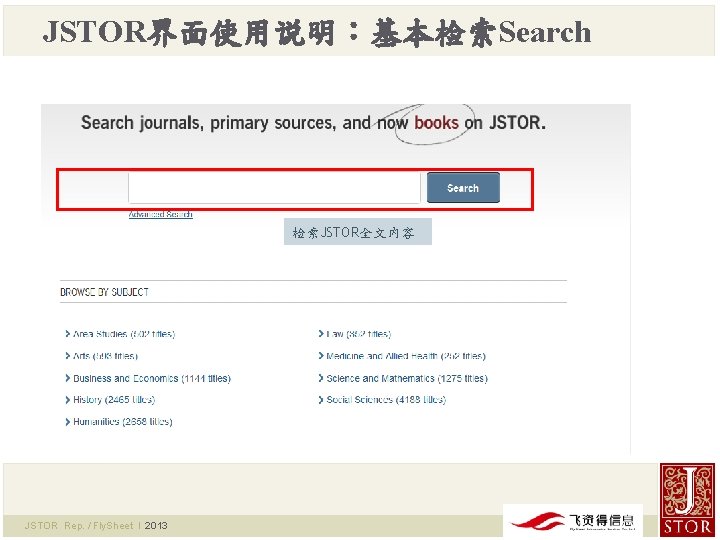Open the Advanced Search link

(x=160, y=214)
